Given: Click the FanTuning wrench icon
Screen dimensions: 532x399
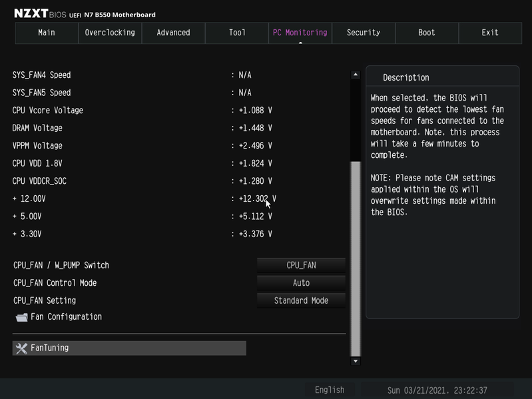Looking at the screenshot, I should pyautogui.click(x=21, y=348).
